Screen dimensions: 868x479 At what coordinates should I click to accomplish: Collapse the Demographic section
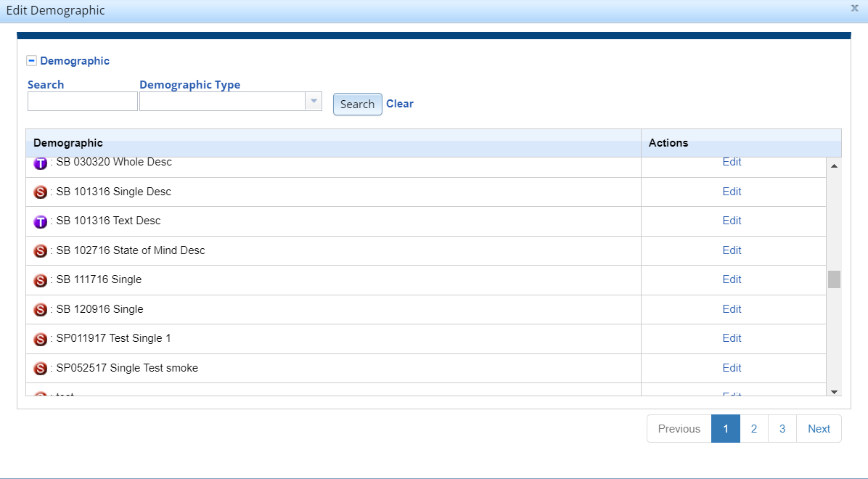[x=32, y=61]
